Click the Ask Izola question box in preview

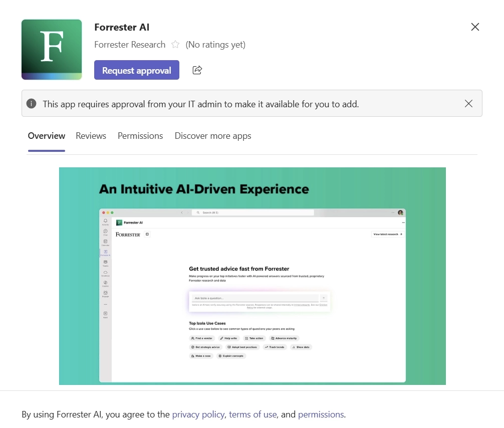255,298
